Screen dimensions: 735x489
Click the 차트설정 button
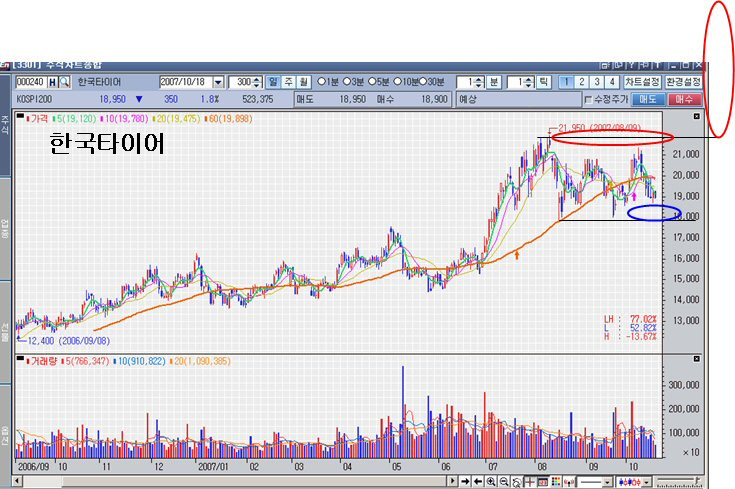(642, 82)
